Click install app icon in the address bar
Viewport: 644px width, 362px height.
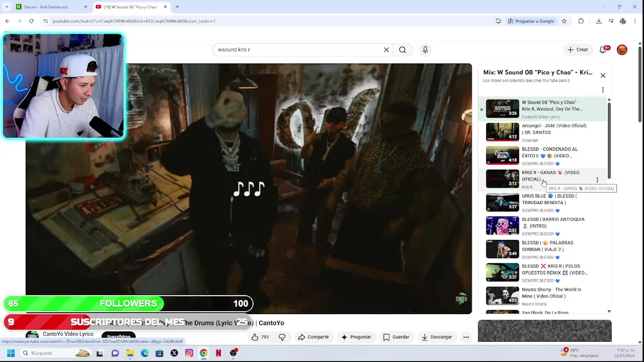498,21
